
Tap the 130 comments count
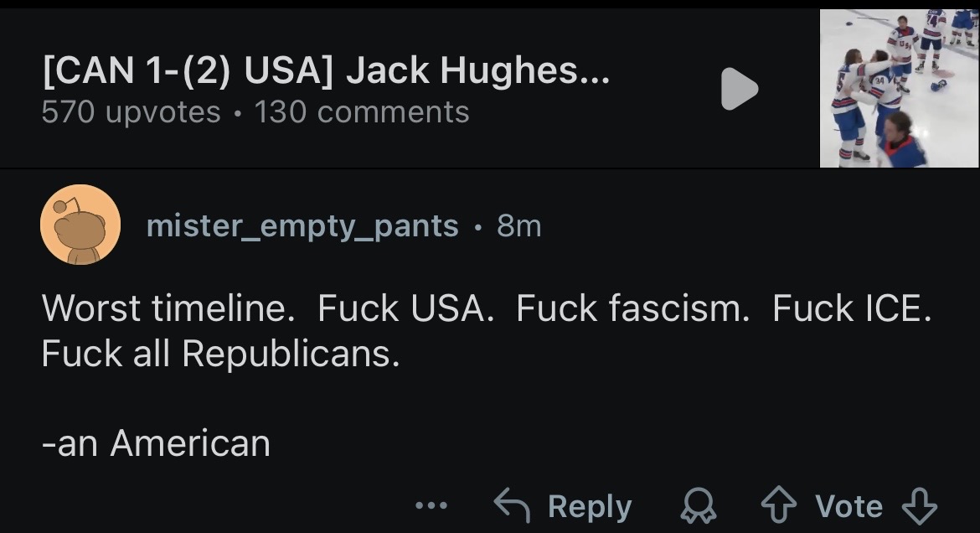click(x=362, y=112)
